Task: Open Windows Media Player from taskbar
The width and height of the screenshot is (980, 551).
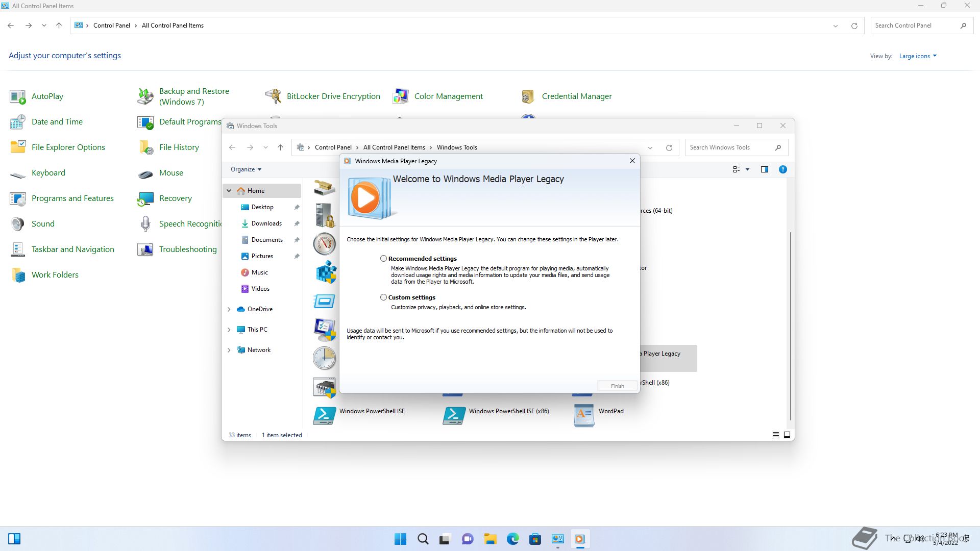Action: pos(579,539)
